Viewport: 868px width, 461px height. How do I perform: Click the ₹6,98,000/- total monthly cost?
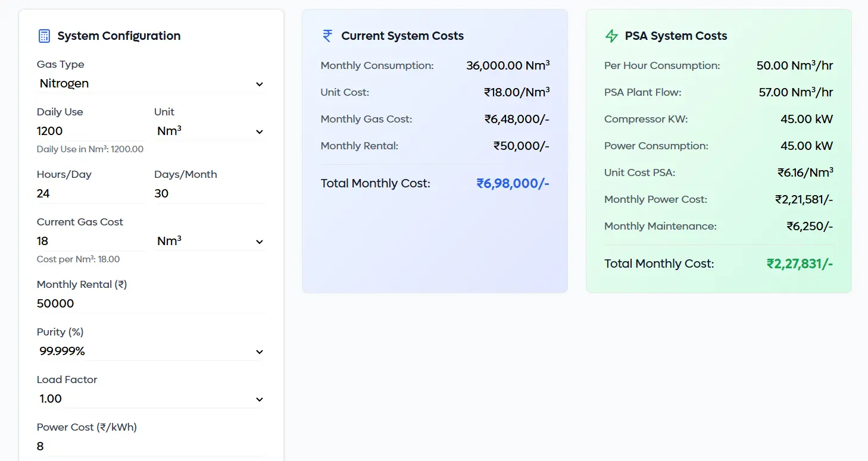(x=513, y=183)
